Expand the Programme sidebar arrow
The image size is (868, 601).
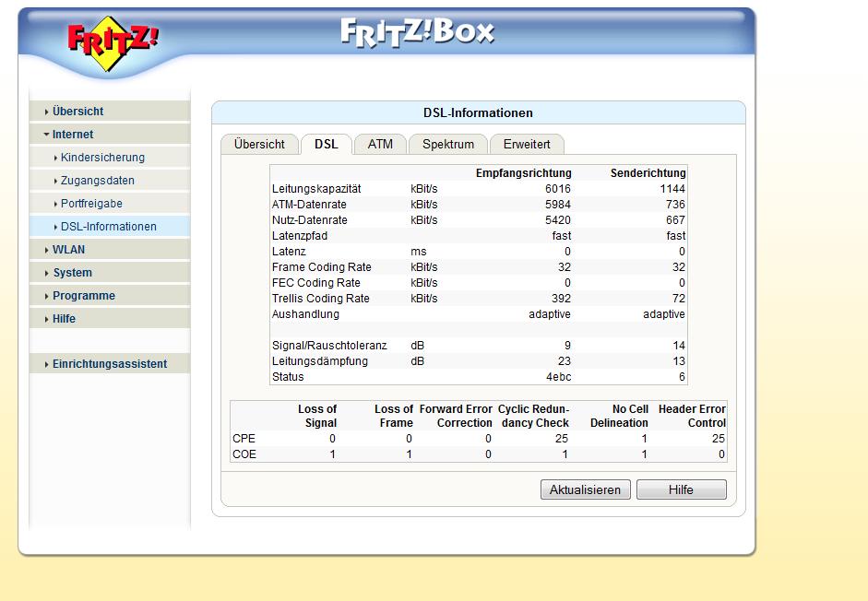[46, 296]
